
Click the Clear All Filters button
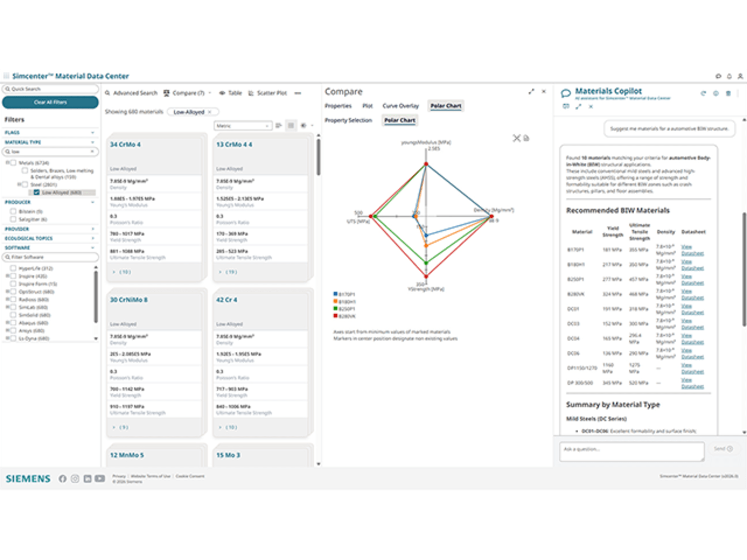(x=50, y=102)
